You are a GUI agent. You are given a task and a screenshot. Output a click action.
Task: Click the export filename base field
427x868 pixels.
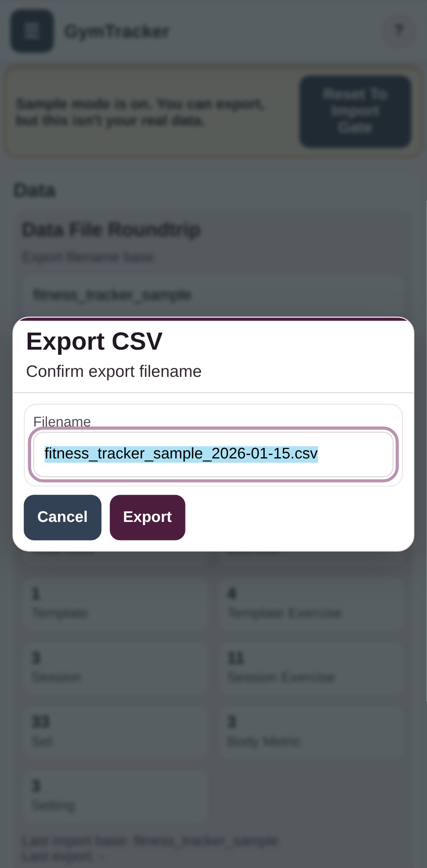(213, 294)
